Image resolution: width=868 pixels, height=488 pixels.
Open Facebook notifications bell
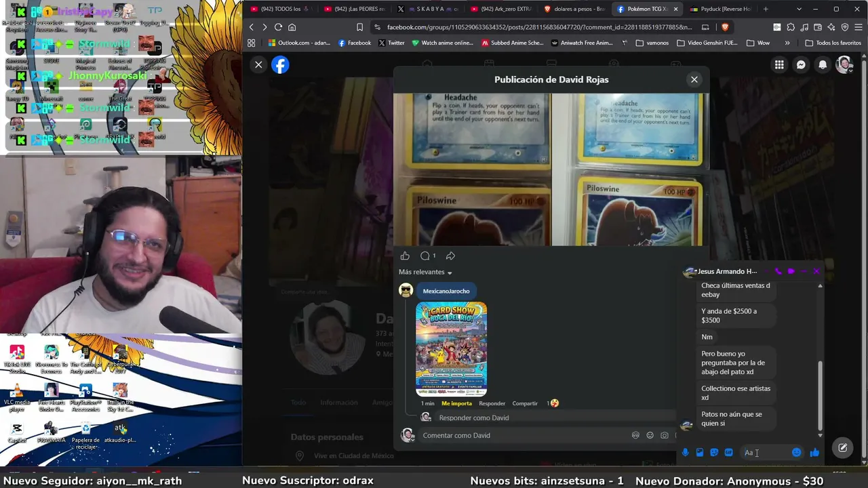pyautogui.click(x=823, y=64)
